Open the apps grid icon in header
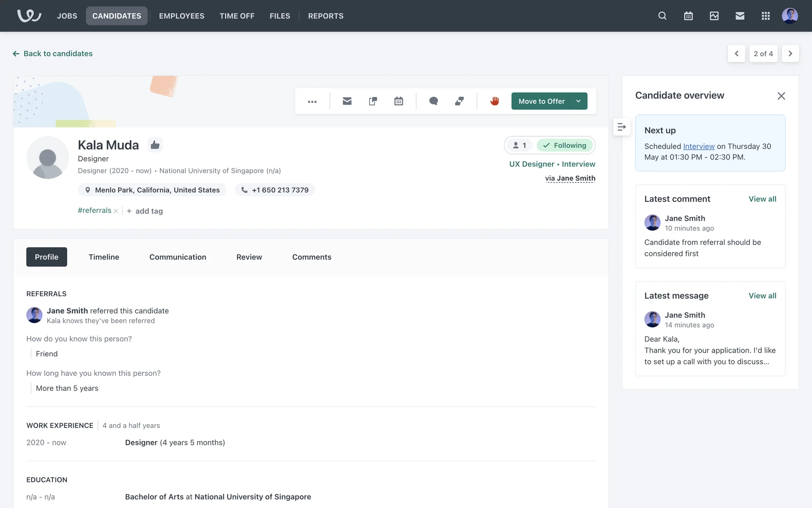812x508 pixels. pos(765,16)
